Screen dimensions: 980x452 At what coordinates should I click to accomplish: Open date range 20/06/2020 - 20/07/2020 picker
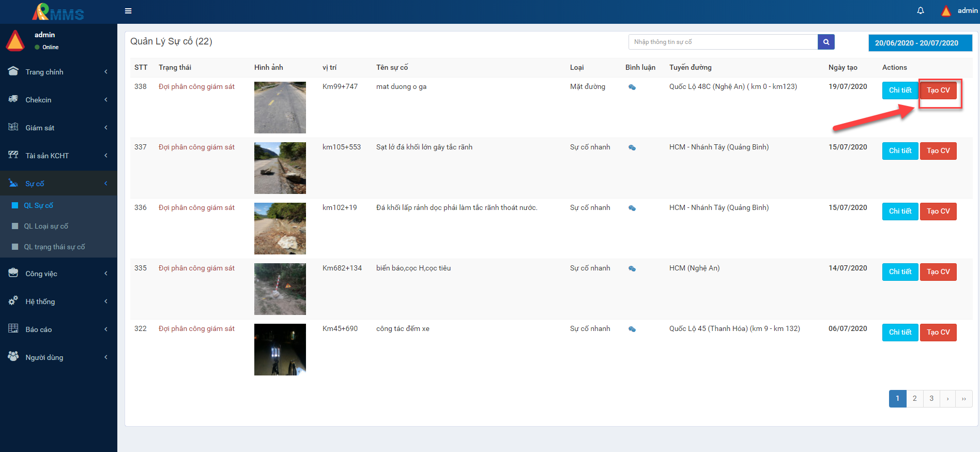(x=920, y=43)
